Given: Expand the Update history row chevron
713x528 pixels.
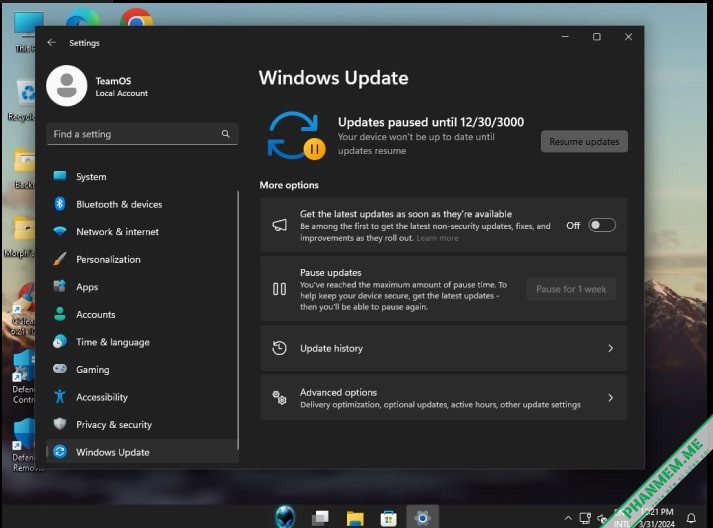Looking at the screenshot, I should (x=611, y=348).
